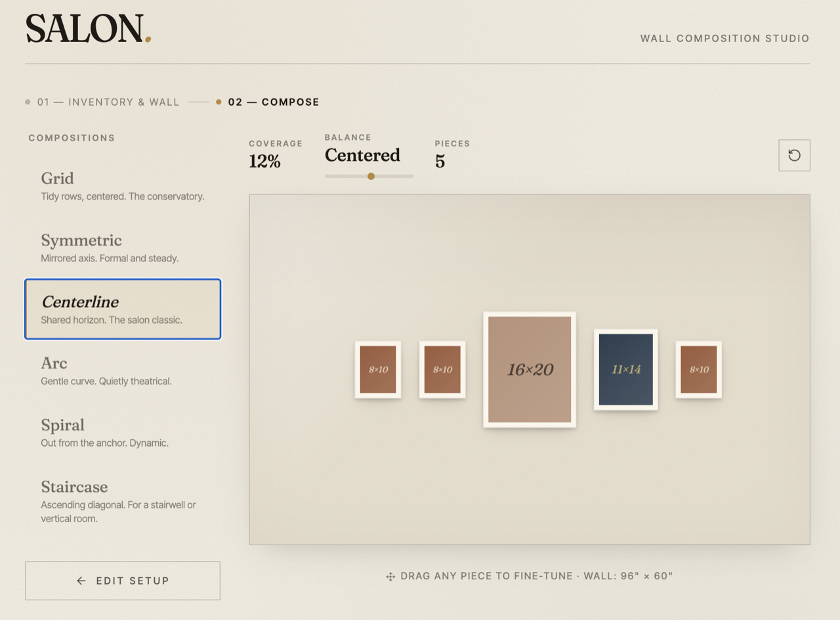
Task: Select the Grid composition
Action: coord(123,187)
